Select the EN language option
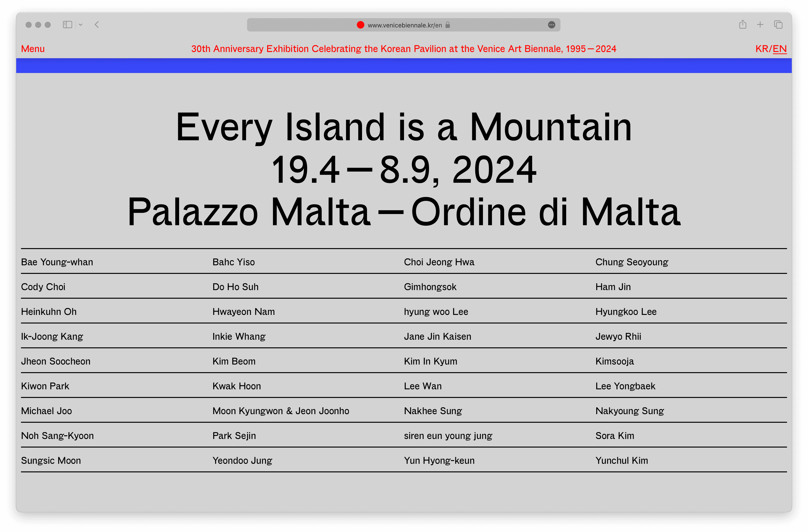The height and width of the screenshot is (532, 808). (779, 49)
